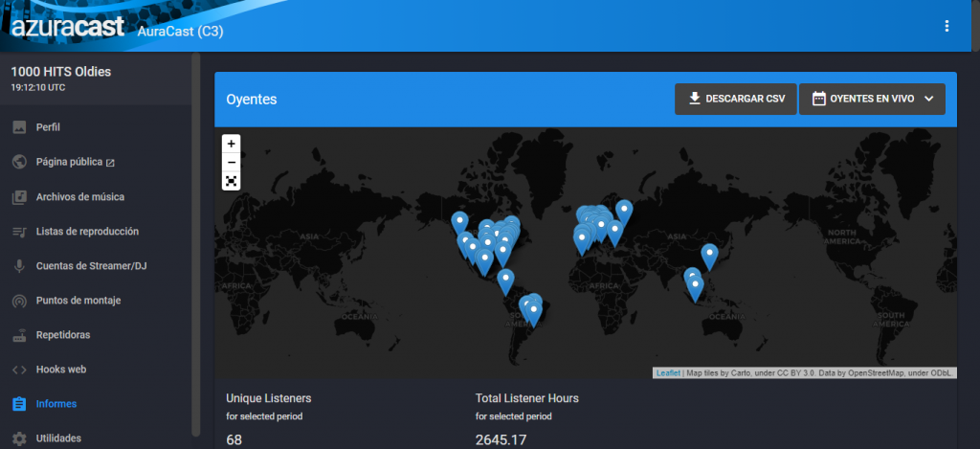
Task: Open the Informes menu item
Action: [x=56, y=404]
